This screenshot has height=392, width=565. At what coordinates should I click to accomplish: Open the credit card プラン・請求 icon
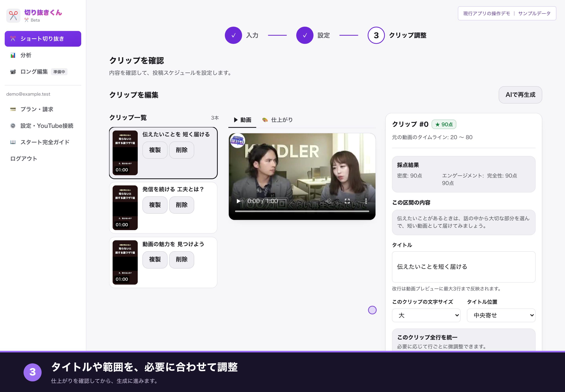(x=13, y=109)
